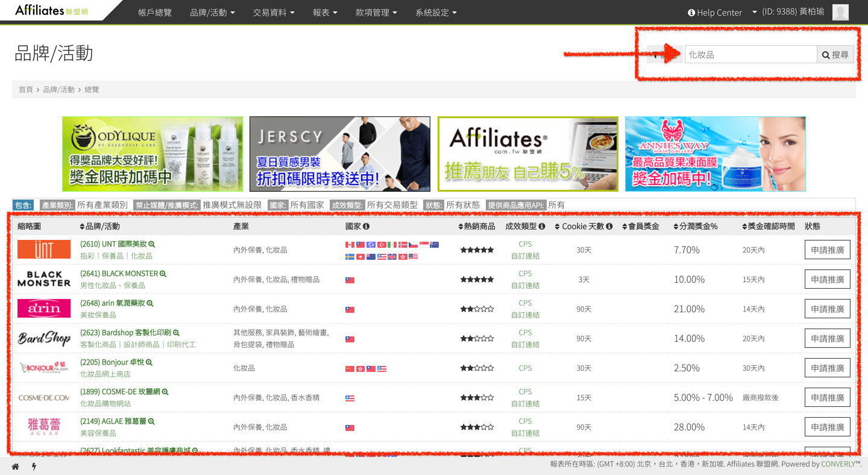868x475 pixels.
Task: Sort table by 獎金確認時間 column
Action: click(769, 227)
